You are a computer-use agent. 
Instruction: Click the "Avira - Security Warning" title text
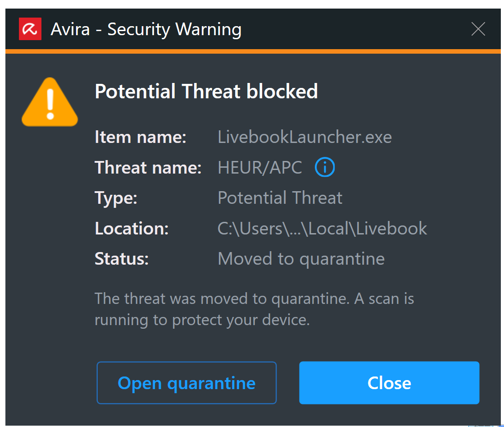146,29
